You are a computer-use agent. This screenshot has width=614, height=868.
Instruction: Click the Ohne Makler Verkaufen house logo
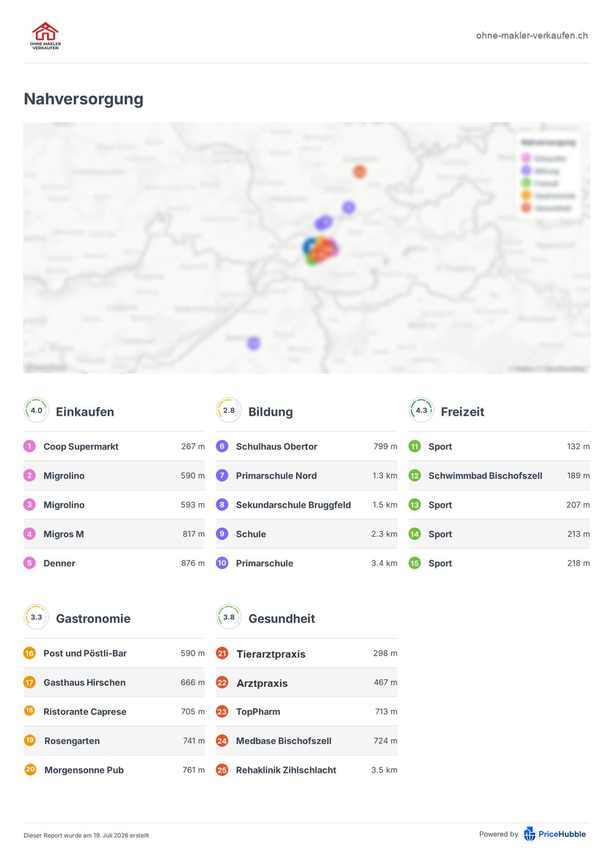coord(45,36)
